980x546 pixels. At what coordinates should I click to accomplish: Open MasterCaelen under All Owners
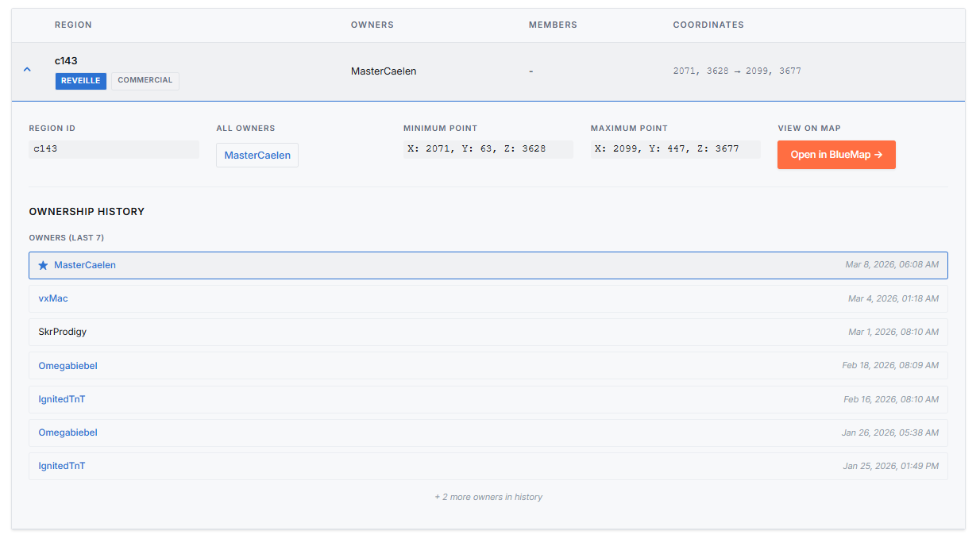coord(257,155)
